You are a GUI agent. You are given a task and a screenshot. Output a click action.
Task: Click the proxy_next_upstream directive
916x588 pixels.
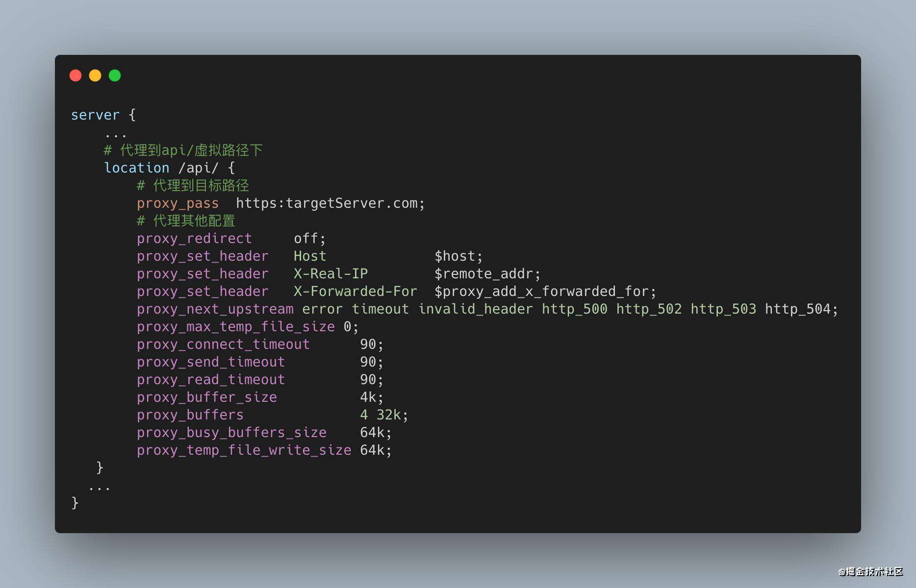[215, 309]
